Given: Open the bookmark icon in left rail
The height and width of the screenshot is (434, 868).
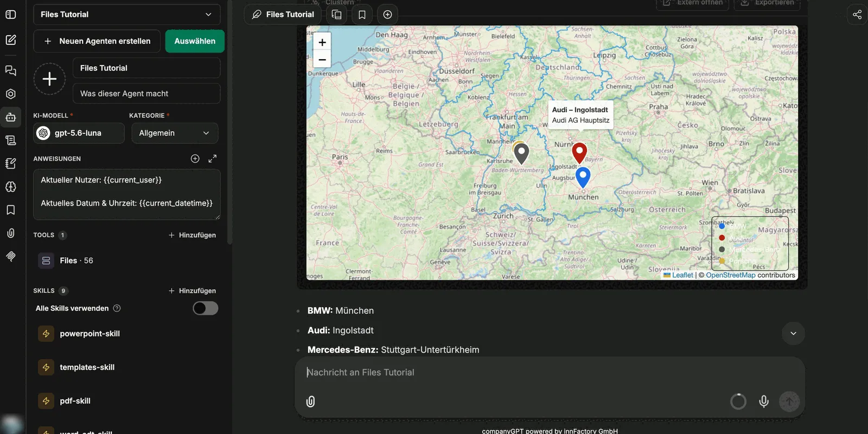Looking at the screenshot, I should tap(10, 210).
